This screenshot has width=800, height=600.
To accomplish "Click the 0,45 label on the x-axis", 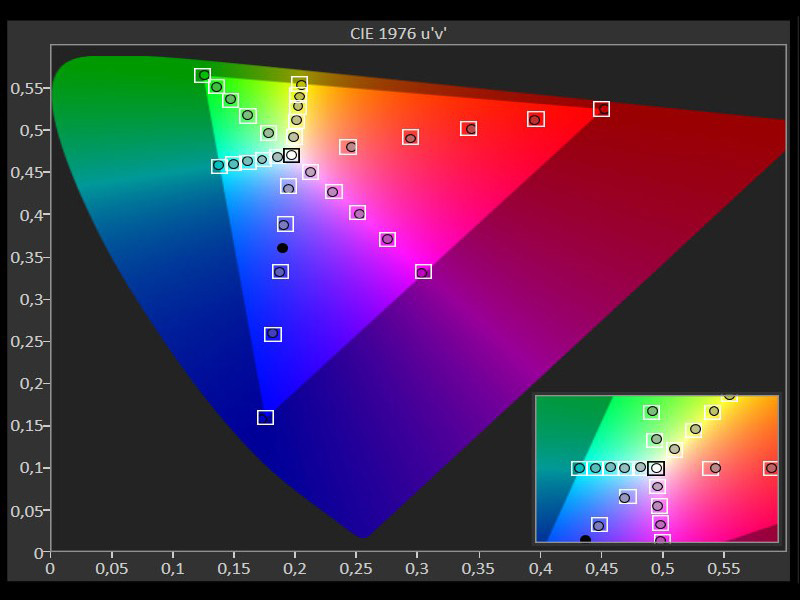I will 602,569.
